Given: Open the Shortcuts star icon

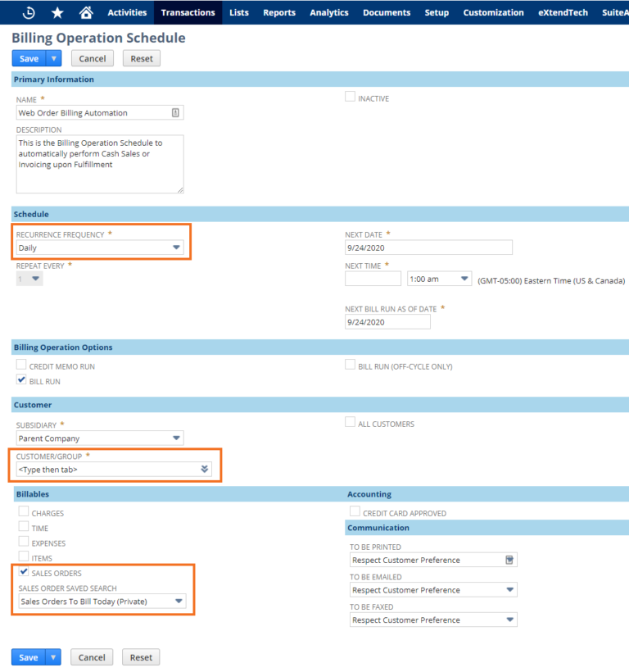Looking at the screenshot, I should tap(59, 11).
